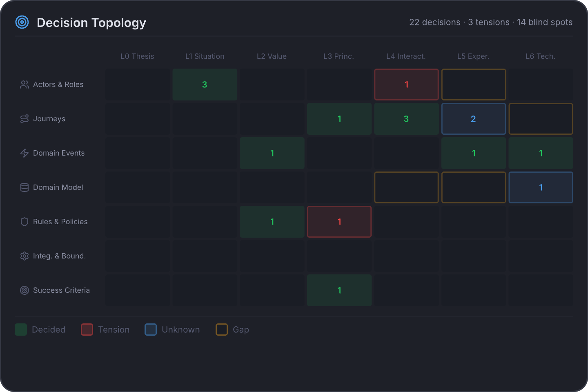
Task: Click the unknown cell for Journeys at L5 Exper.
Action: coord(473,119)
